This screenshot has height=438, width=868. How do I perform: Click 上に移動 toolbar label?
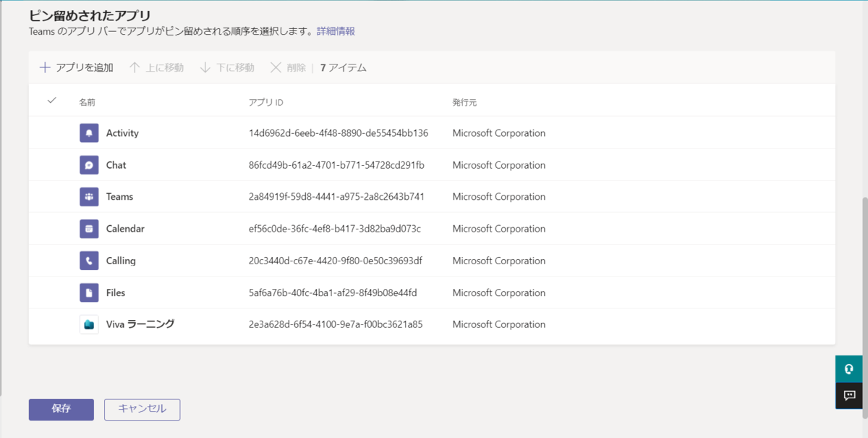coord(165,67)
